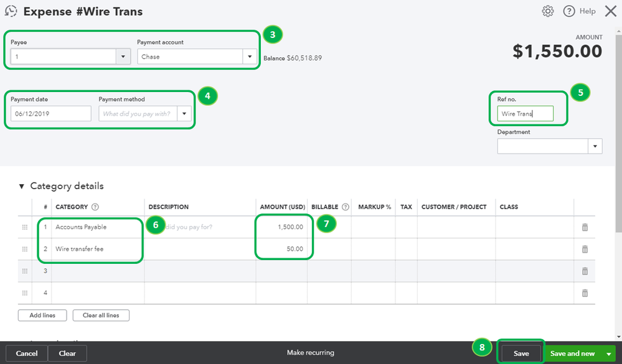Click the Ref no input field
622x364 pixels.
pyautogui.click(x=526, y=113)
